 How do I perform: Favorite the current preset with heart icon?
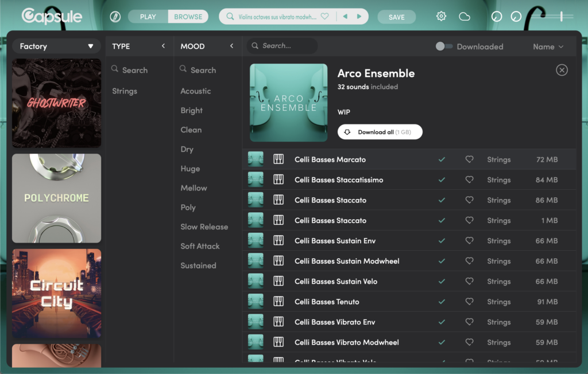pos(324,17)
